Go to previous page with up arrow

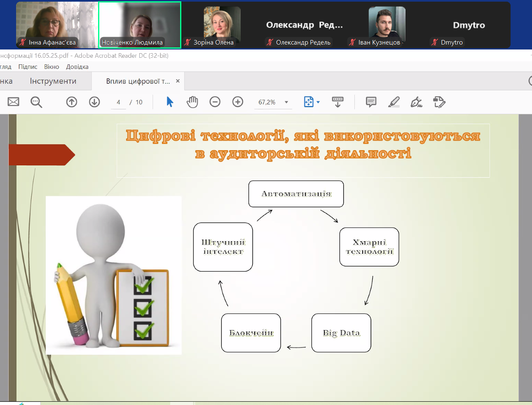coord(72,102)
